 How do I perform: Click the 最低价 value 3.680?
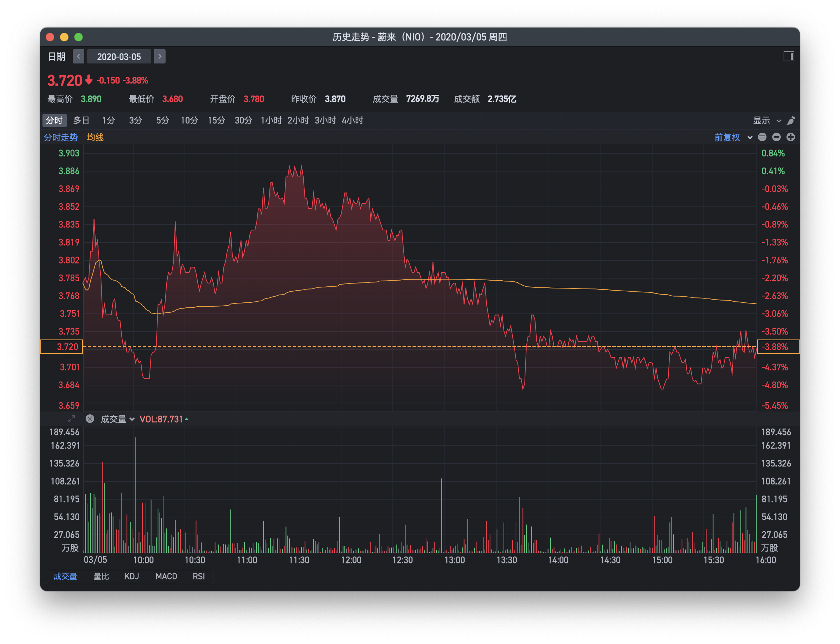(172, 99)
